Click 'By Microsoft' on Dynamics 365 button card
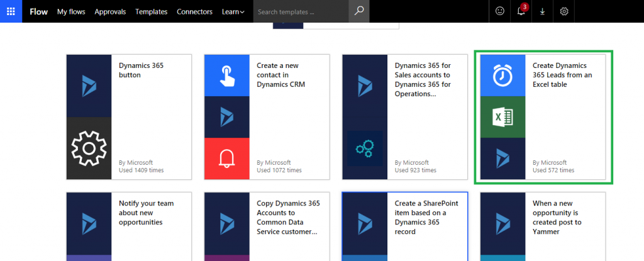This screenshot has width=644, height=261. point(136,162)
